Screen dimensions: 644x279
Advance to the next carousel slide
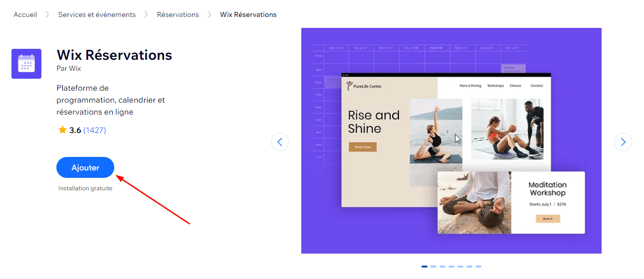coord(623,142)
